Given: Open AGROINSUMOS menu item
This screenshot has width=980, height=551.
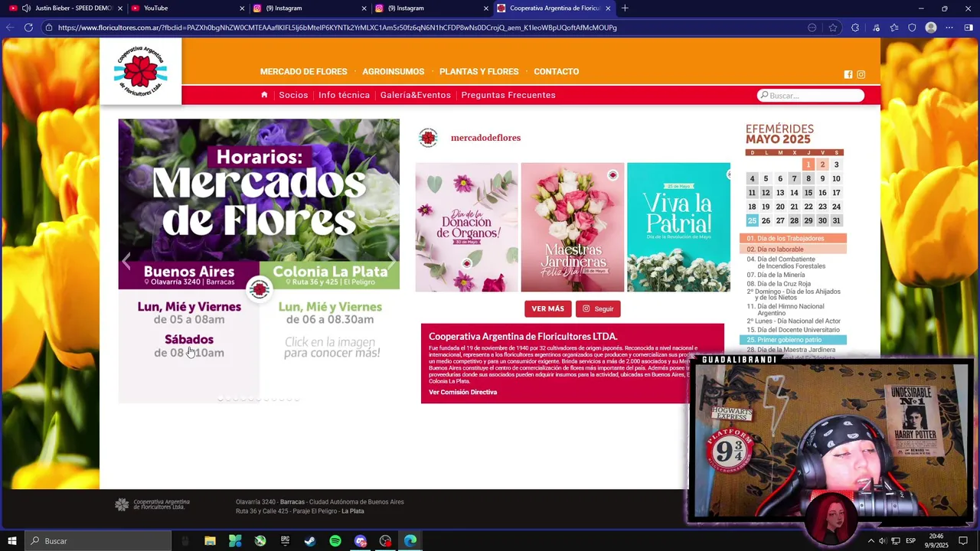Looking at the screenshot, I should click(x=393, y=72).
